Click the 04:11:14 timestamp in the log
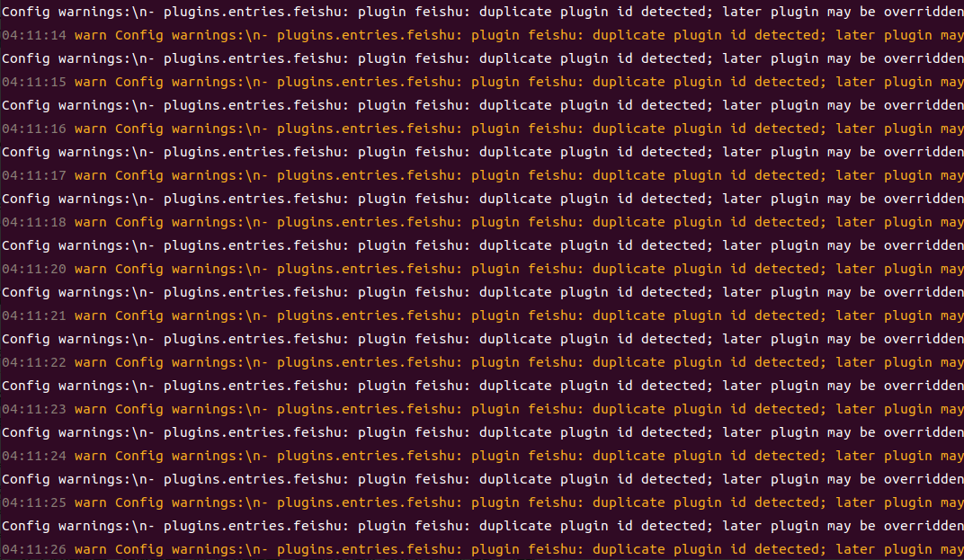Screen dimensions: 964x560 34,35
